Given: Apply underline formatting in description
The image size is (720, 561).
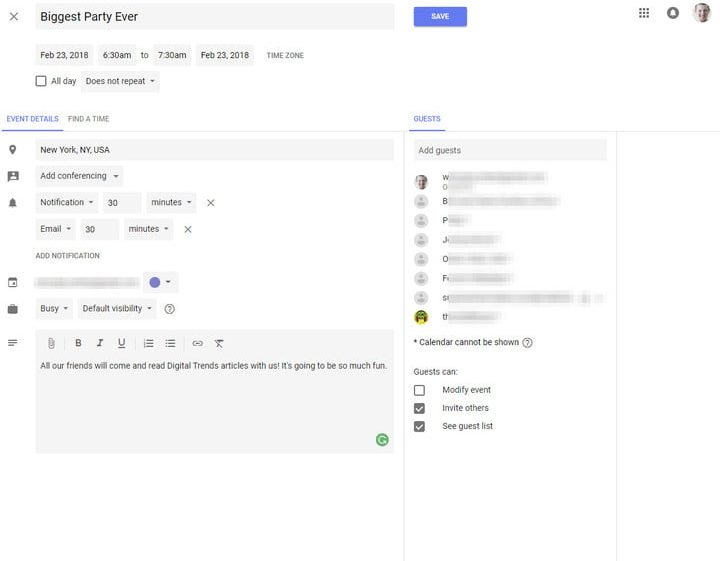Looking at the screenshot, I should 121,343.
